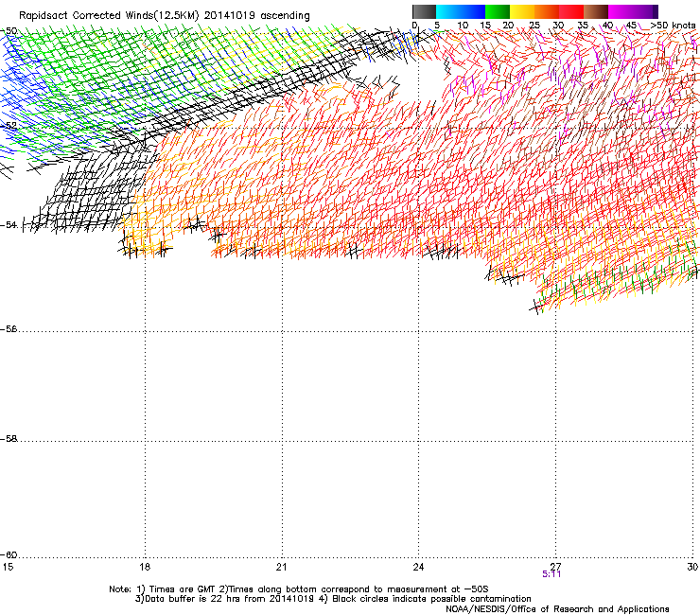Click the longitude 15 axis label

tap(8, 567)
